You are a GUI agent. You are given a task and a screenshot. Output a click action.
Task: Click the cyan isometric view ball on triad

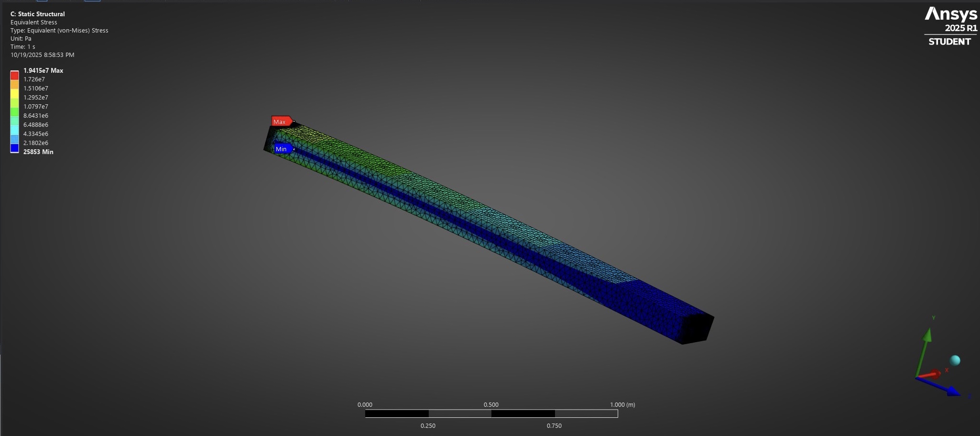click(x=955, y=360)
